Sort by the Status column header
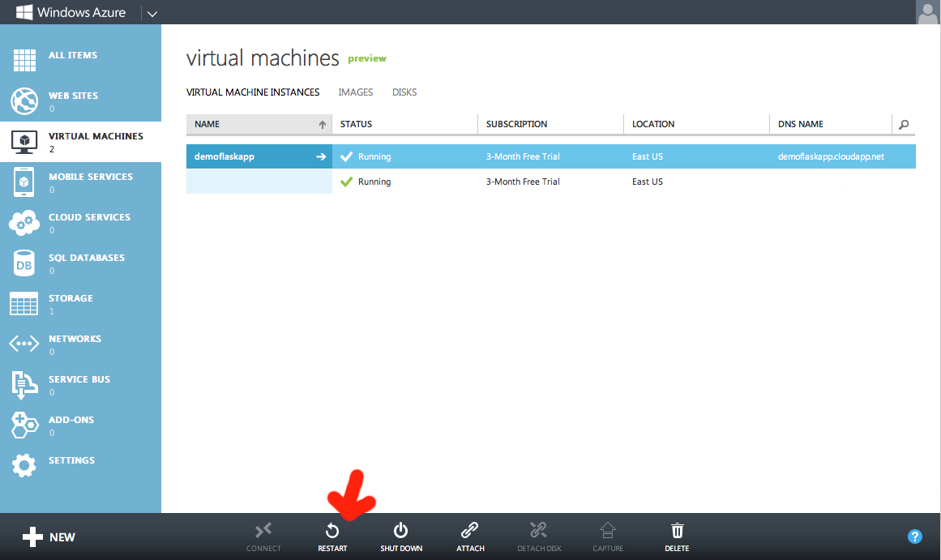 [405, 124]
